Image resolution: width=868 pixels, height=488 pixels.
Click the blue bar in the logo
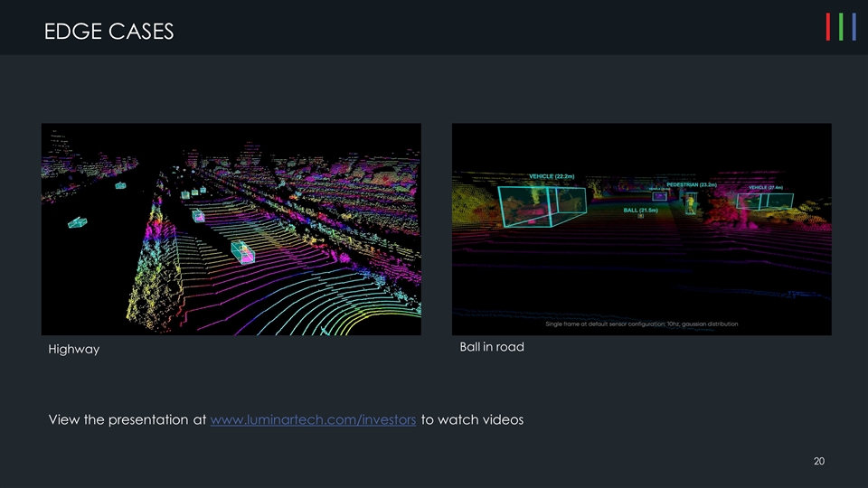coord(855,27)
